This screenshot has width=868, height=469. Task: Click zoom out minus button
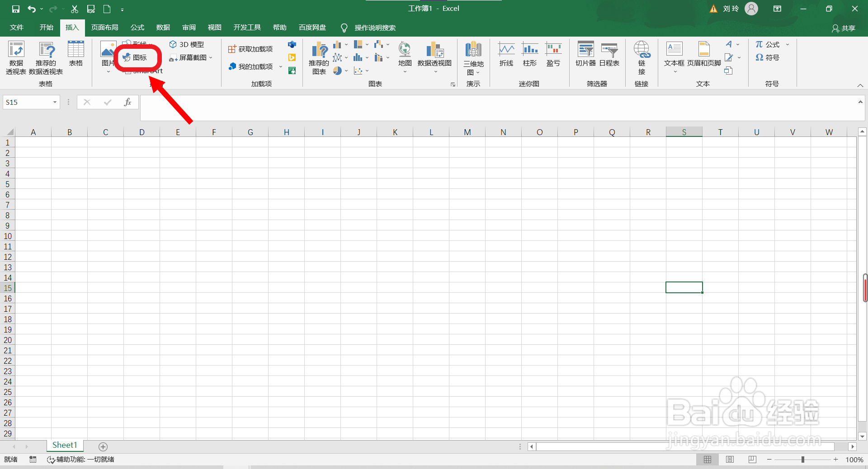pyautogui.click(x=769, y=460)
